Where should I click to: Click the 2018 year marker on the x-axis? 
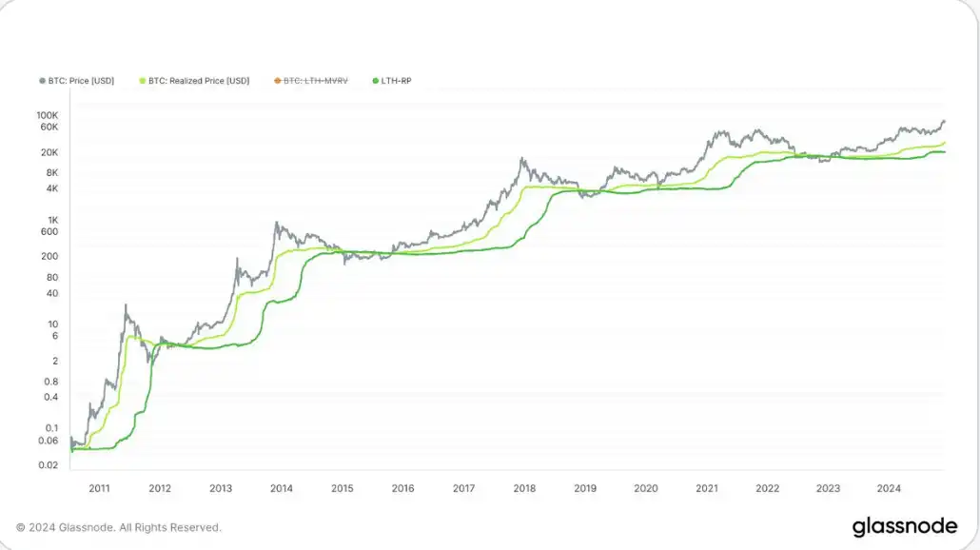(524, 488)
